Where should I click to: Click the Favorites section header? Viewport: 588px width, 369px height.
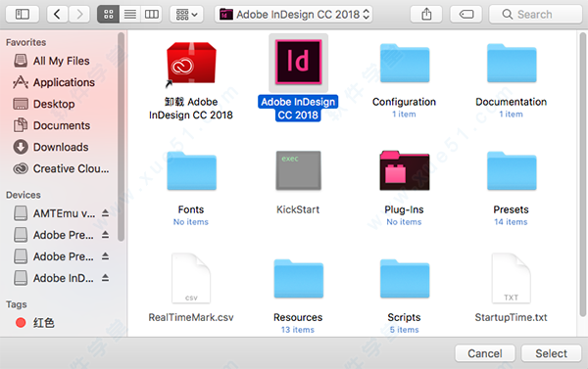[26, 42]
